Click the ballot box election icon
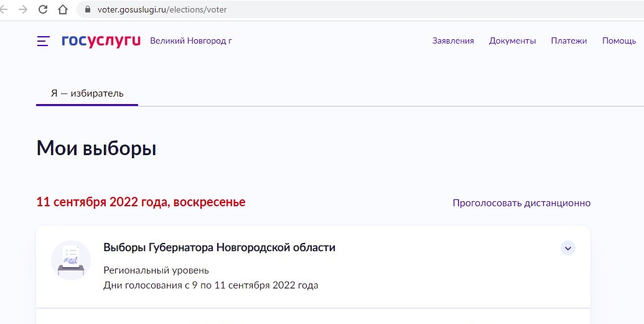The height and width of the screenshot is (324, 644). (x=71, y=260)
